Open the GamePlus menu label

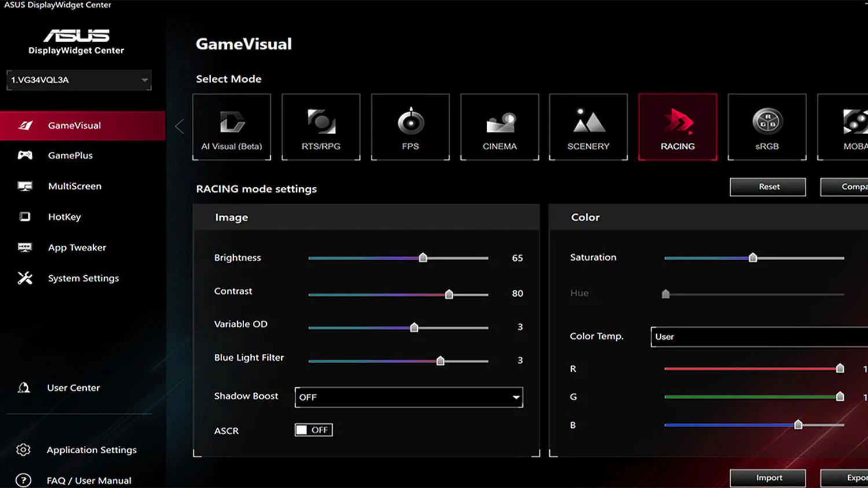click(71, 156)
